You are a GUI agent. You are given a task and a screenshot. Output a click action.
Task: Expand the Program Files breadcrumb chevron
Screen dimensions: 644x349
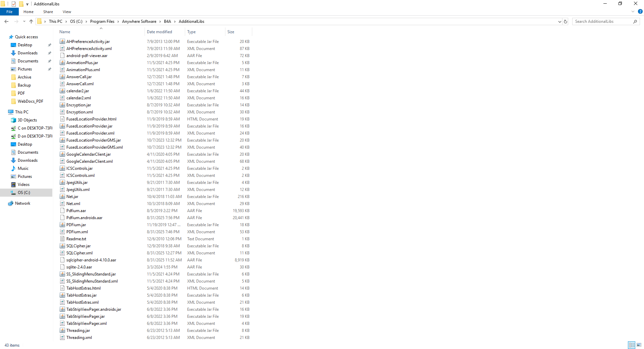[118, 21]
